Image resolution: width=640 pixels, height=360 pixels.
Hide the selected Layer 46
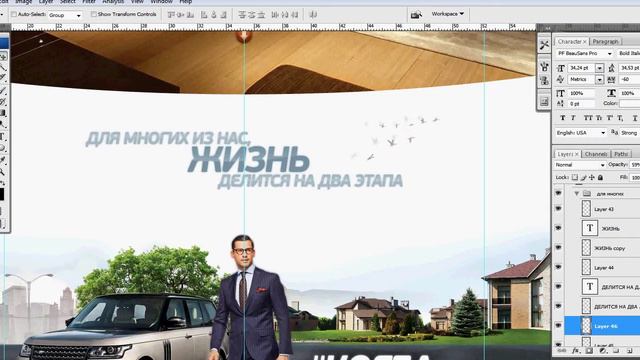pyautogui.click(x=559, y=326)
